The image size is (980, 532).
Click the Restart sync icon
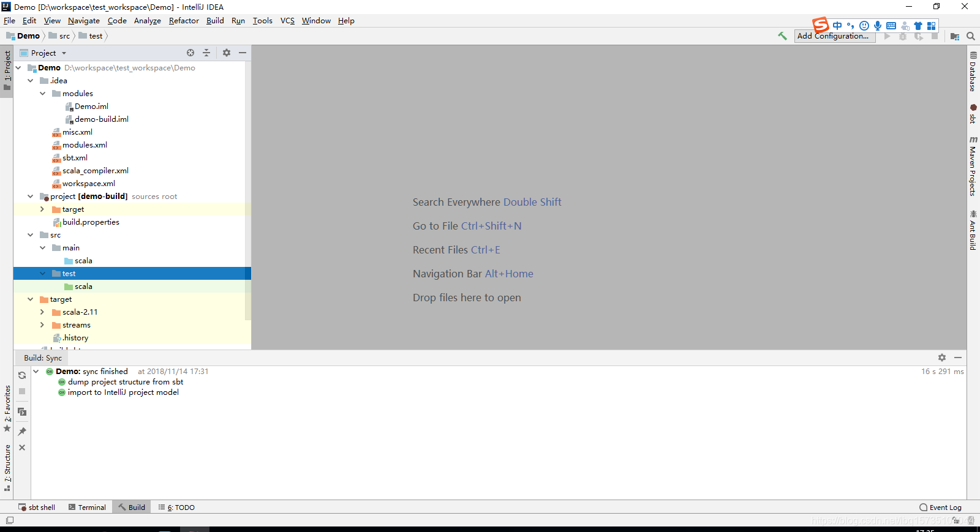click(x=22, y=375)
